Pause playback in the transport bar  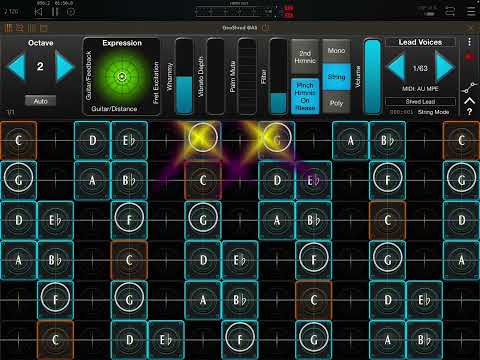[55, 12]
